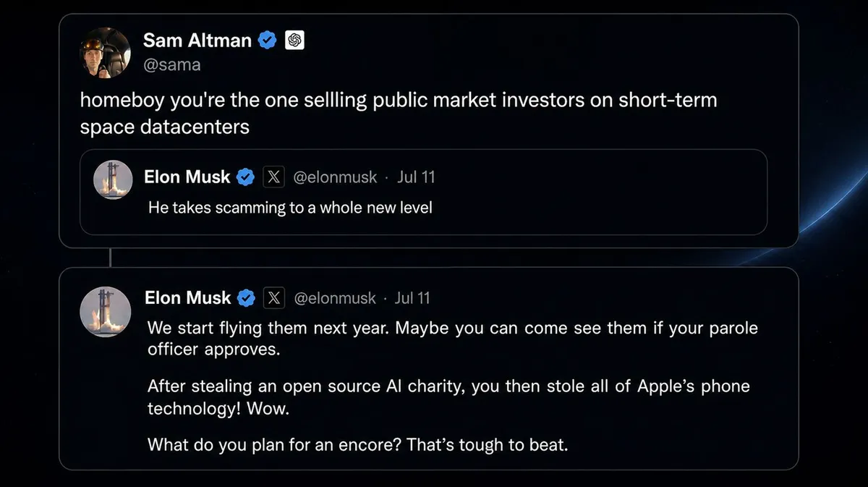The width and height of the screenshot is (868, 487).
Task: Click Elon Musk's avatar in quoted tweet
Action: point(114,180)
